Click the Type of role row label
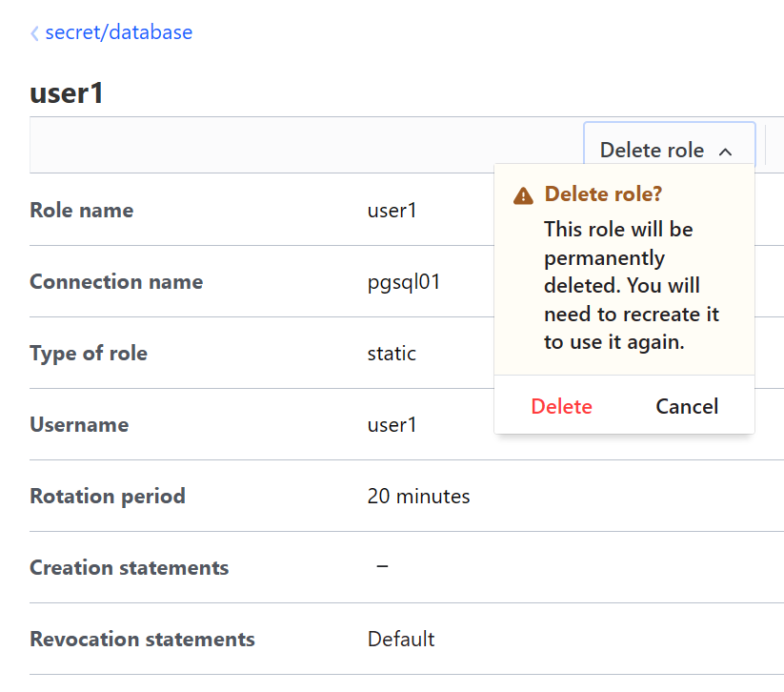Viewport: 784px width, 692px height. tap(89, 353)
